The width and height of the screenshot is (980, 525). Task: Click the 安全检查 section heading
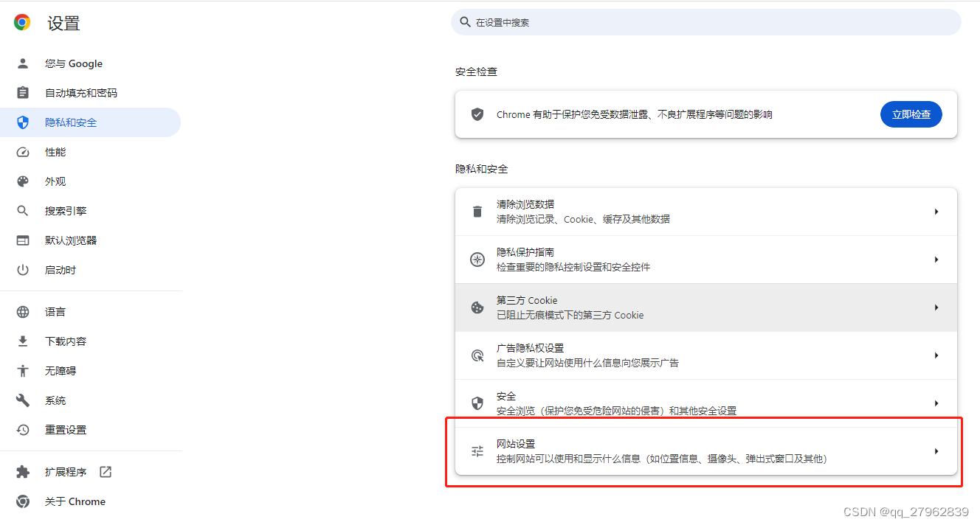click(476, 72)
